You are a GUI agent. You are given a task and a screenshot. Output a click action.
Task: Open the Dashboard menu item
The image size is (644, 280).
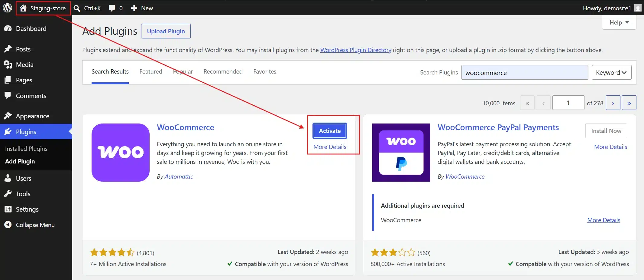tap(31, 28)
